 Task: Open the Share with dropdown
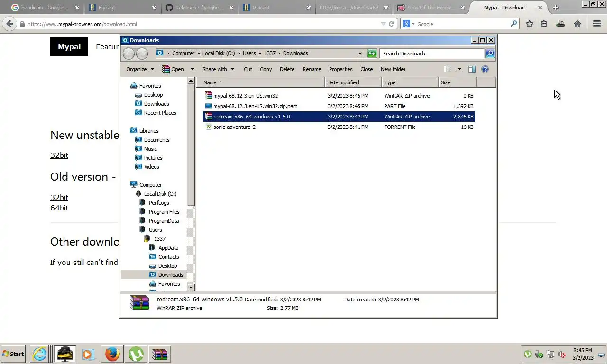[218, 69]
